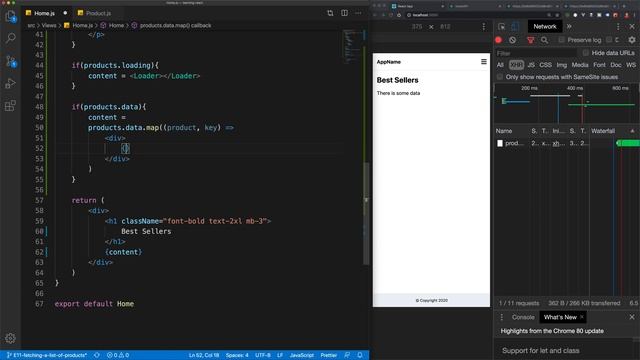Enable Only show requests with SameSite issues
Viewport: 640px width, 360px height.
pos(500,77)
